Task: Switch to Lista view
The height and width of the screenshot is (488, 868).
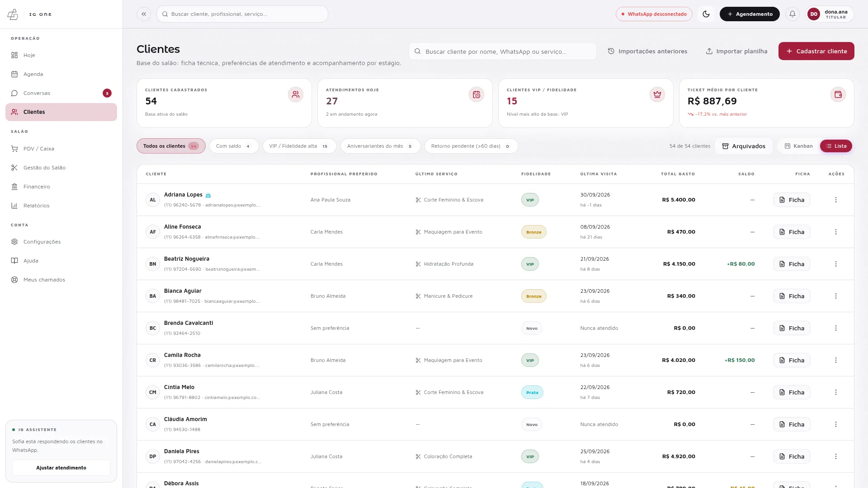Action: click(836, 146)
